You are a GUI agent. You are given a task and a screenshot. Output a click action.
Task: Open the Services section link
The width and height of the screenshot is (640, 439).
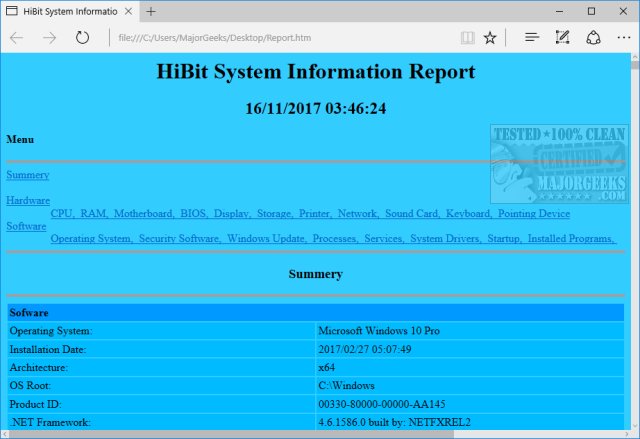[x=384, y=239]
